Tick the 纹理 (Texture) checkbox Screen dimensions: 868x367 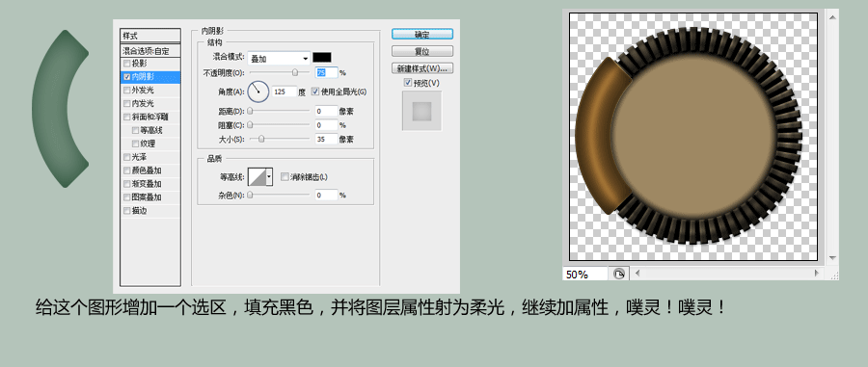tap(136, 144)
